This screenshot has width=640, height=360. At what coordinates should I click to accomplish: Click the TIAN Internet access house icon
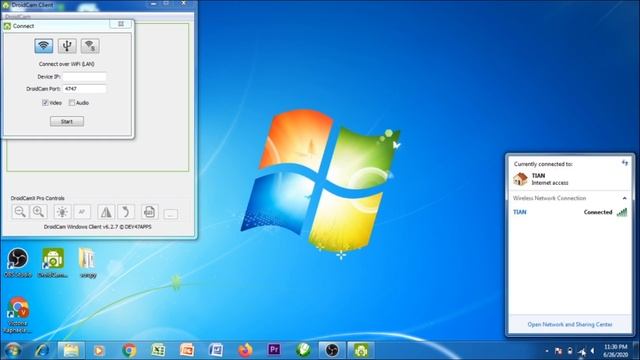point(520,179)
